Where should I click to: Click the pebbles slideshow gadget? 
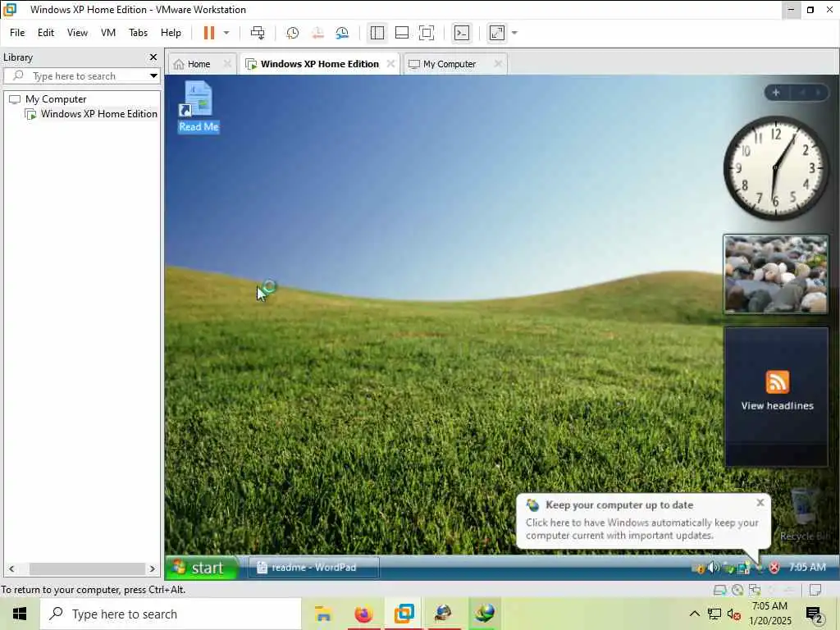(x=776, y=274)
